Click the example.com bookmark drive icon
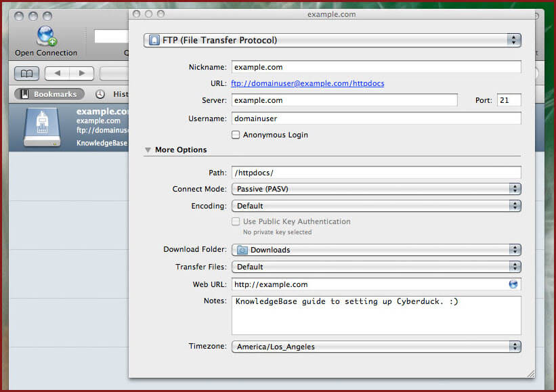The image size is (556, 392). (x=42, y=127)
